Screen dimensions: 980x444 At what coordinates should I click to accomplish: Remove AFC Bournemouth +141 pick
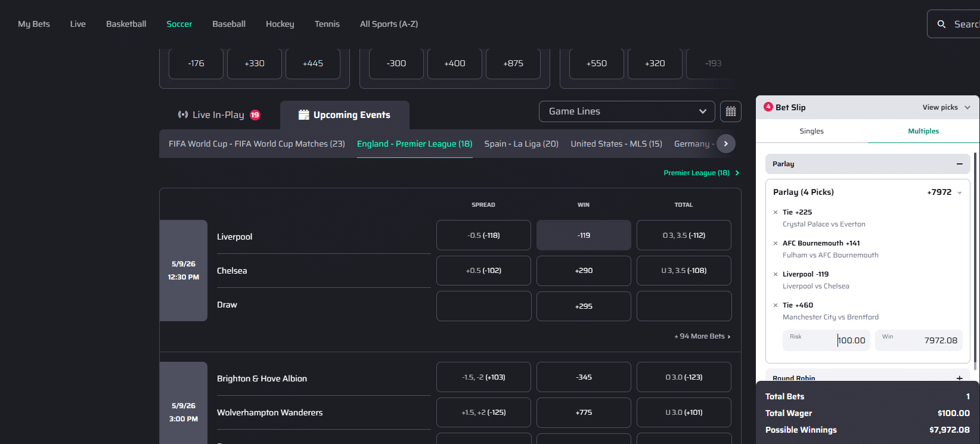(x=776, y=243)
